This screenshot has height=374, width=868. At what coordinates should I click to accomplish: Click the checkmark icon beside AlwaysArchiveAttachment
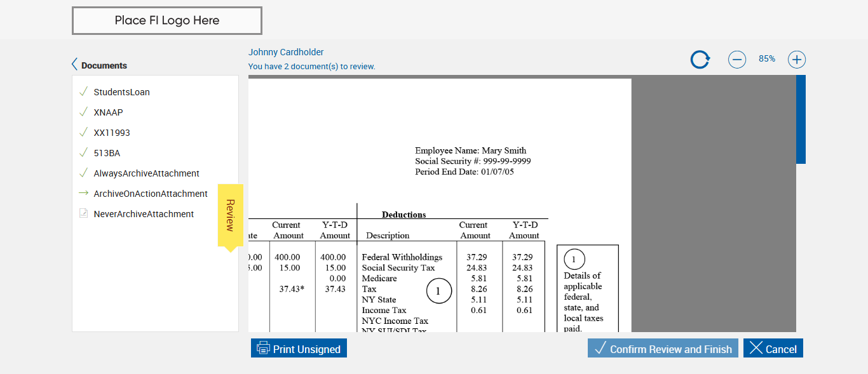[x=83, y=173]
